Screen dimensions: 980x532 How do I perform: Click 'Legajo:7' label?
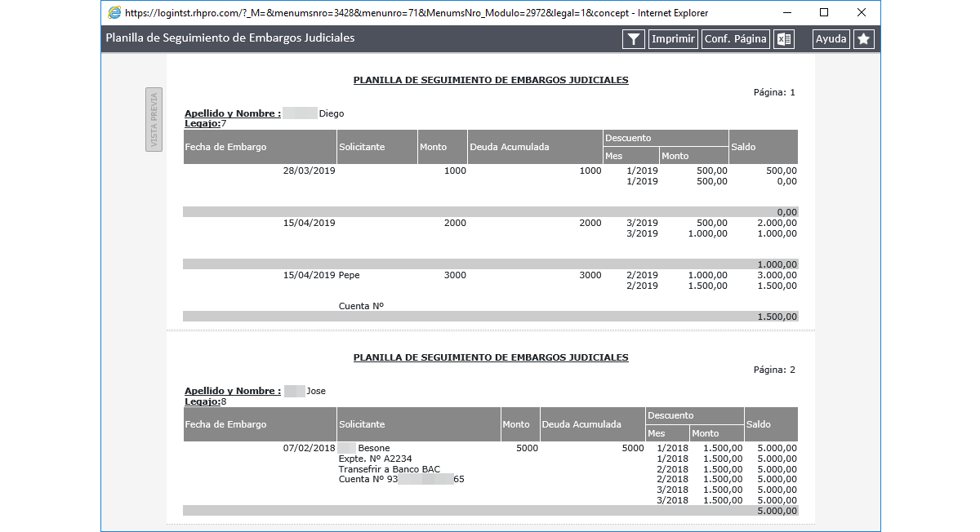coord(206,123)
